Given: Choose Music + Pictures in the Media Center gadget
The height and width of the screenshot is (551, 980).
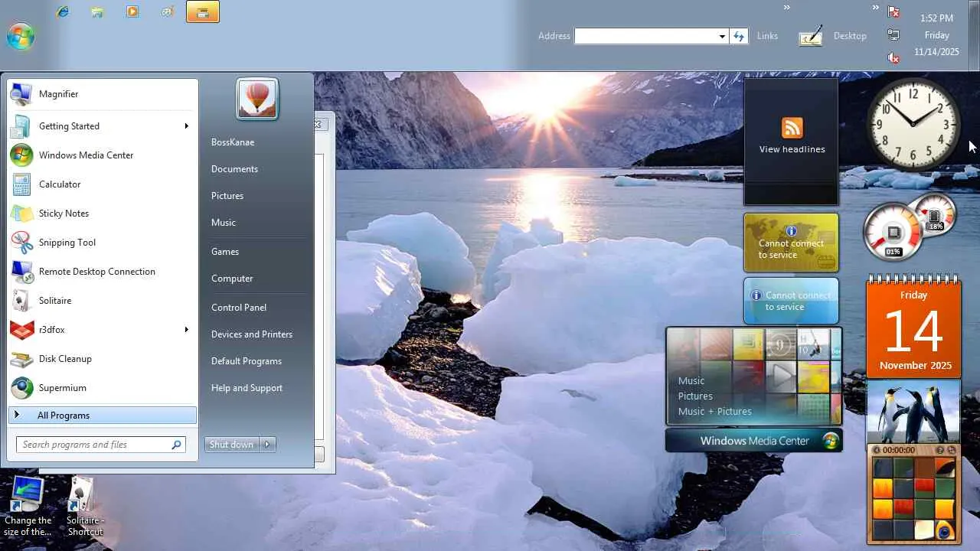Looking at the screenshot, I should coord(715,412).
